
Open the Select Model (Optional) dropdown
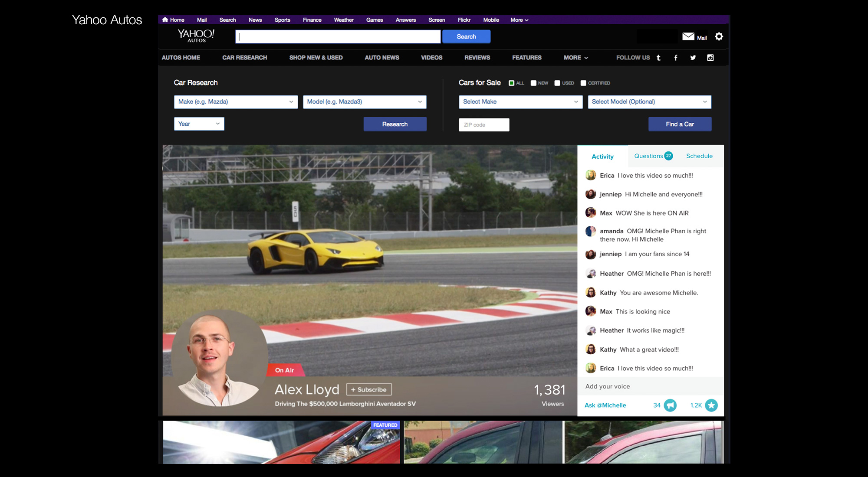click(649, 102)
